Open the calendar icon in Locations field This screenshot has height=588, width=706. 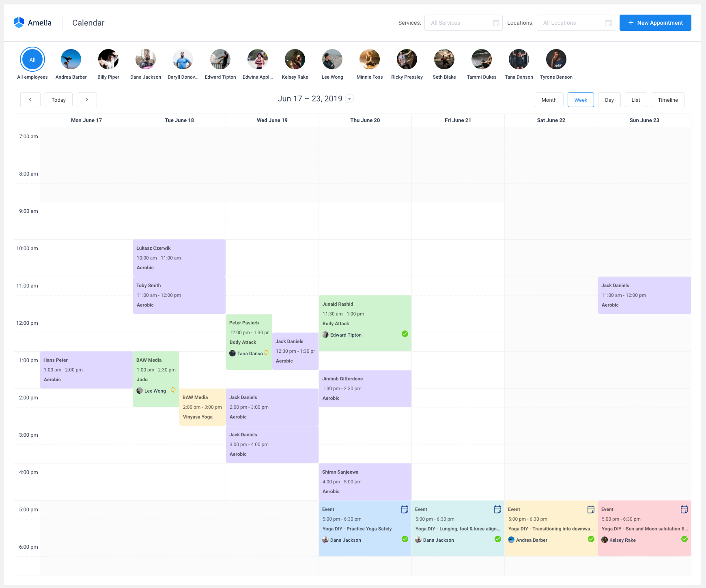tap(608, 23)
